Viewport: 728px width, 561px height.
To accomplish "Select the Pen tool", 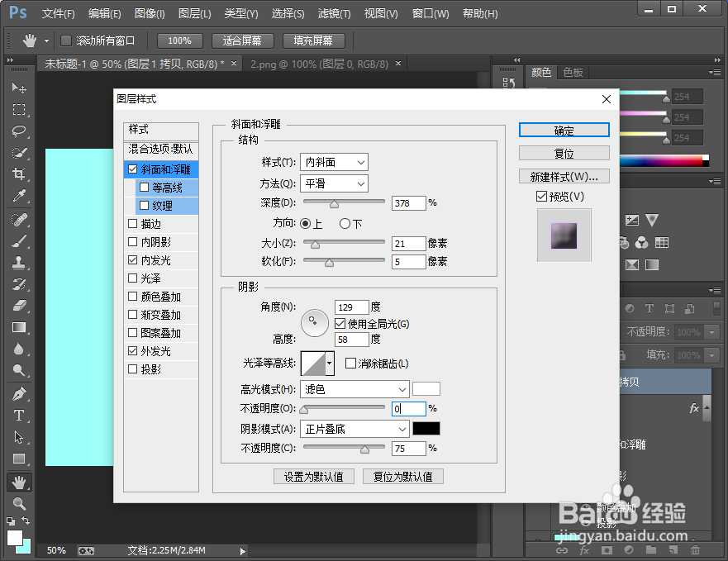I will [x=19, y=394].
